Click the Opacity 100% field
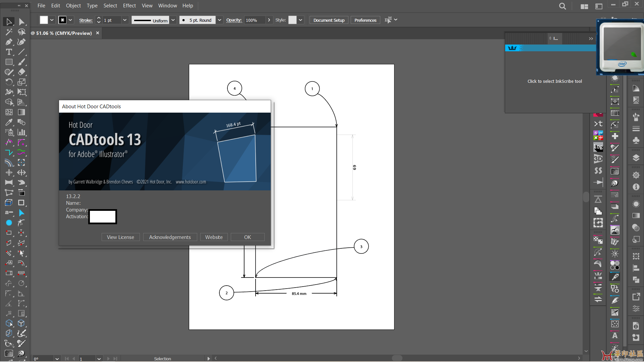 click(x=255, y=20)
